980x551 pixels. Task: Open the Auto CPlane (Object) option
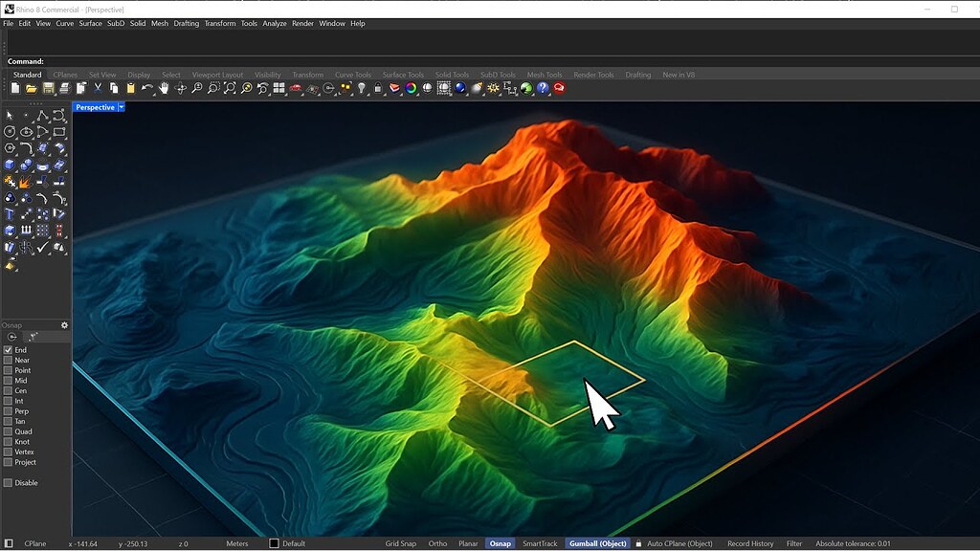[x=679, y=542]
